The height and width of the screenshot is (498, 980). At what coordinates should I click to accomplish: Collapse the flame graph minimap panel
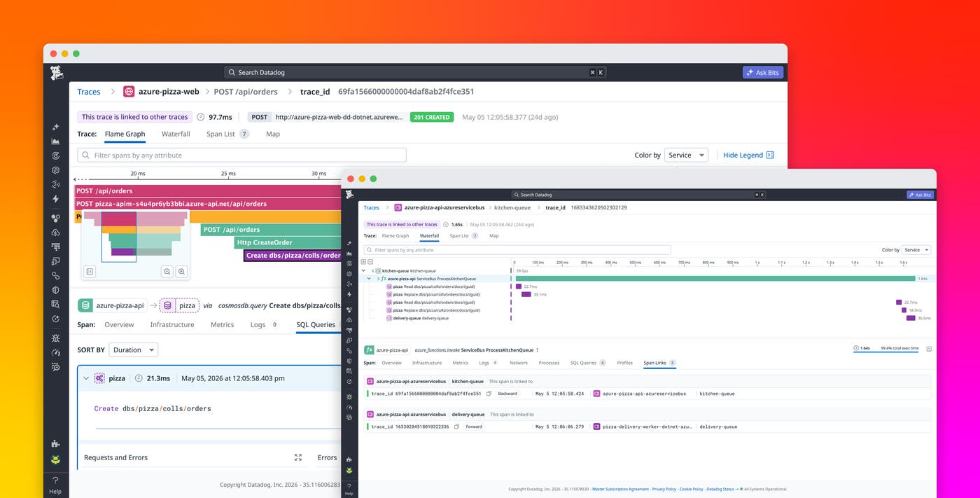[x=90, y=271]
